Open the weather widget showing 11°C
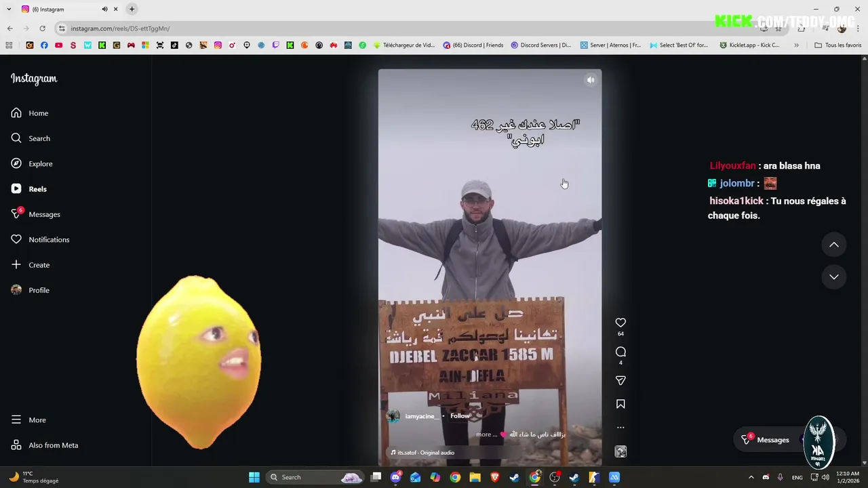 [x=34, y=477]
